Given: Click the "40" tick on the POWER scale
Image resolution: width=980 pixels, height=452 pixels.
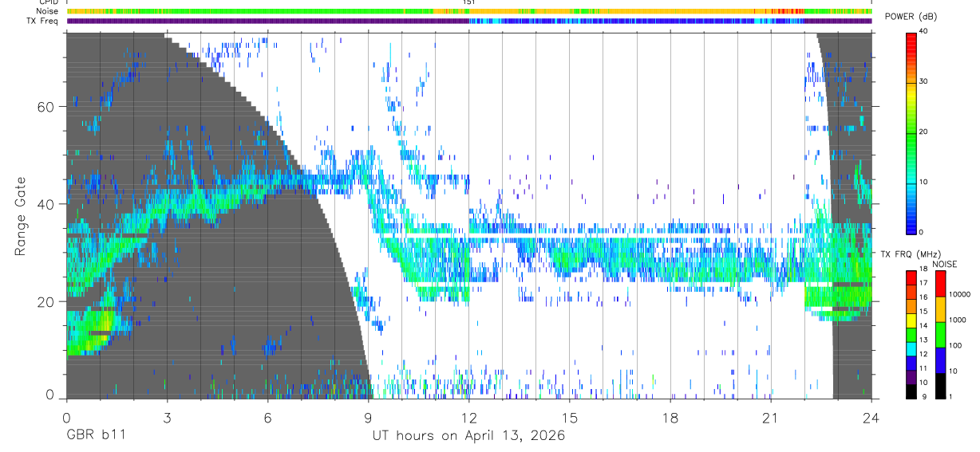Looking at the screenshot, I should (923, 31).
